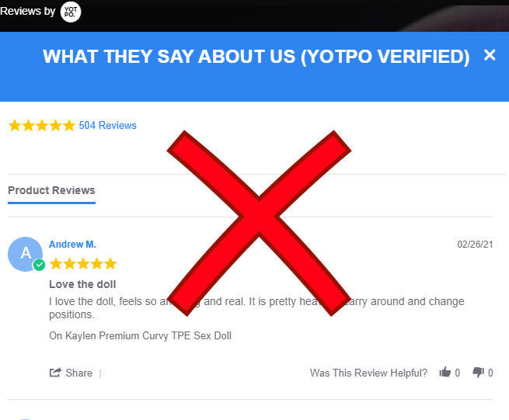Screen dimensions: 509x420
Task: Open the Kaylen Premium Curvy TPE product link
Action: (x=140, y=335)
